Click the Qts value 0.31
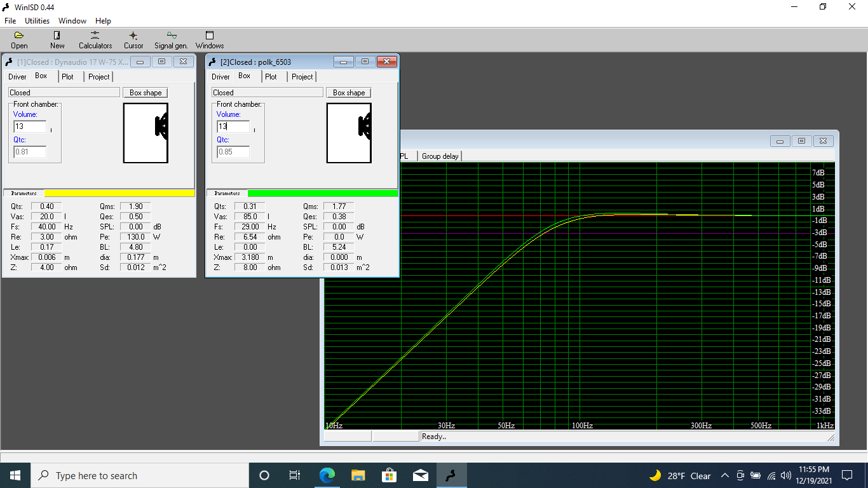The image size is (868, 488). [x=250, y=207]
